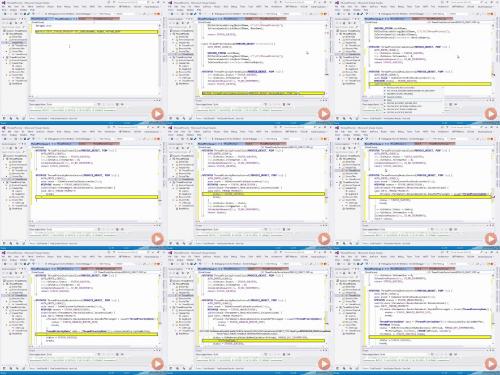Screen dimensions: 500x375
Task: Play the bottom-right video thumbnail
Action: point(490,364)
